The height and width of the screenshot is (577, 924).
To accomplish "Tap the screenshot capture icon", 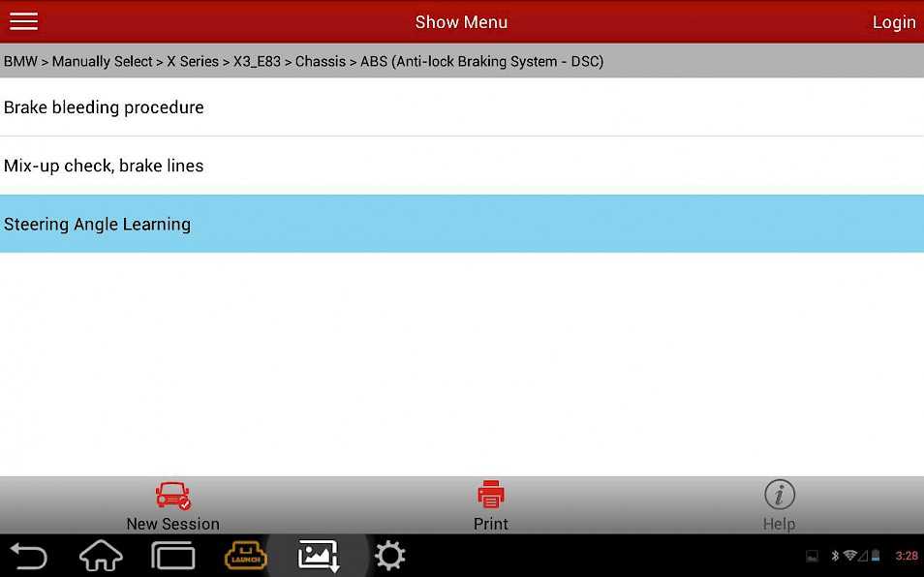I will click(319, 556).
